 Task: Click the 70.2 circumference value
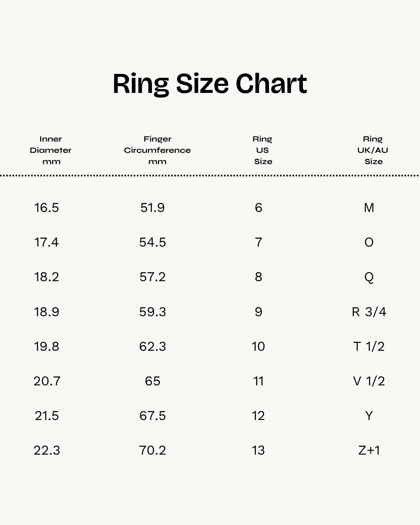pyautogui.click(x=152, y=450)
